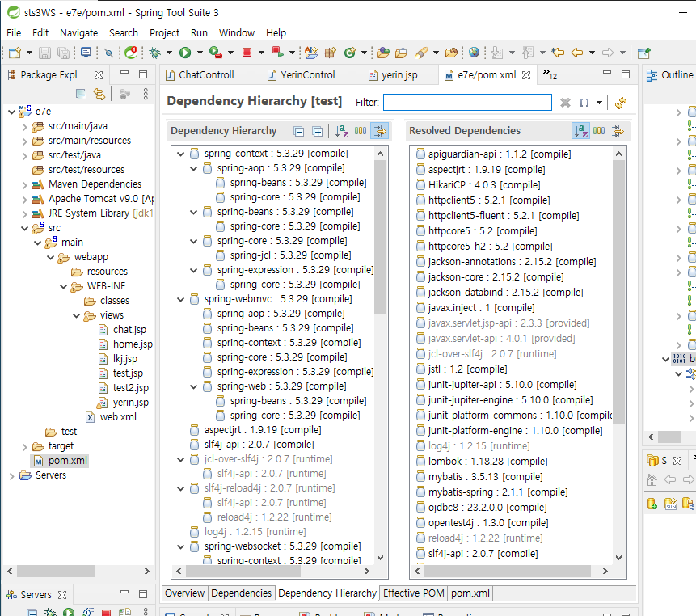Toggle Filter in Resolved Dependencies panel
696x616 pixels.
click(618, 131)
